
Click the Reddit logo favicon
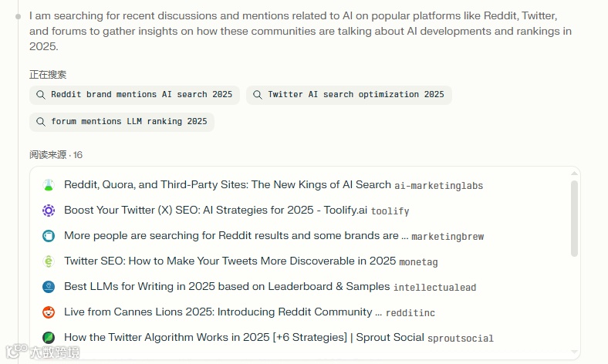[49, 312]
